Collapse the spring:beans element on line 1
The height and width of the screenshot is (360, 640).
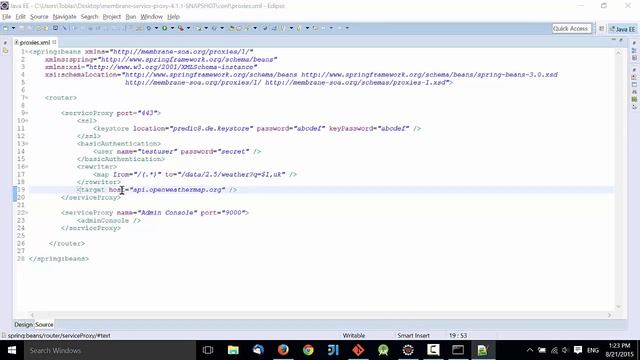(x=27, y=52)
